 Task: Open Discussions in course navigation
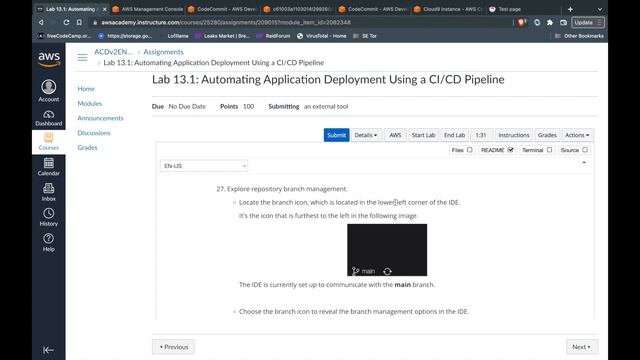tap(94, 133)
